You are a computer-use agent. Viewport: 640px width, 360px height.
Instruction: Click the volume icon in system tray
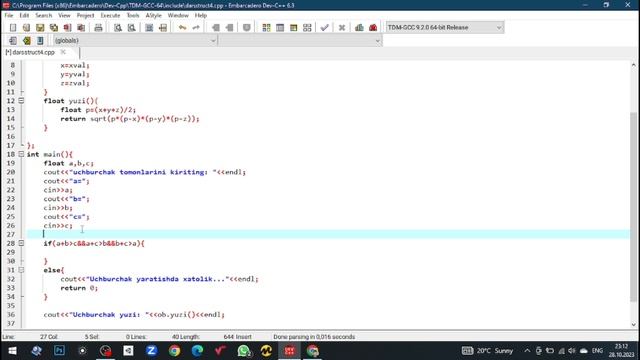click(x=571, y=351)
